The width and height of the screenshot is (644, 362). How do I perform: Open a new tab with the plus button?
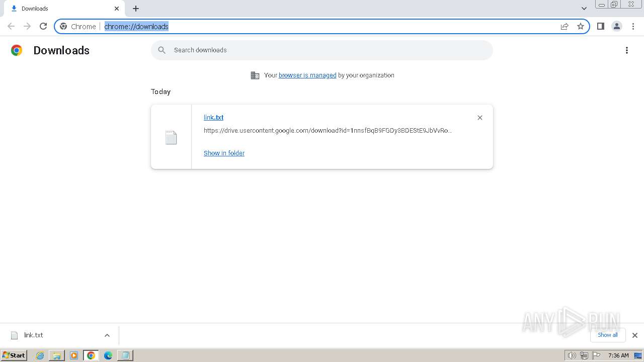click(136, 9)
